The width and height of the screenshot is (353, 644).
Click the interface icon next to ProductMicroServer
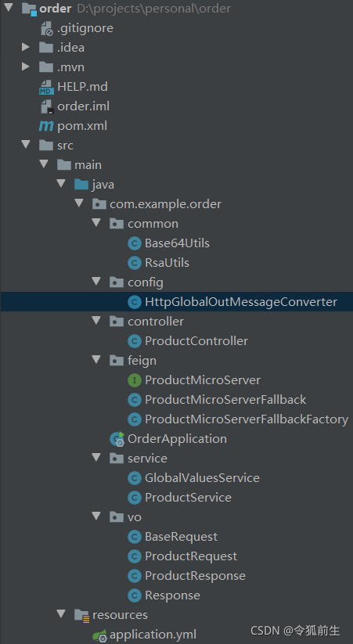click(x=135, y=380)
